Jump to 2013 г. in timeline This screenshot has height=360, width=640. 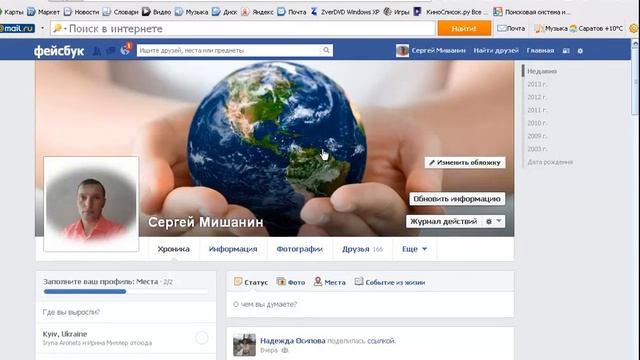coord(537,84)
